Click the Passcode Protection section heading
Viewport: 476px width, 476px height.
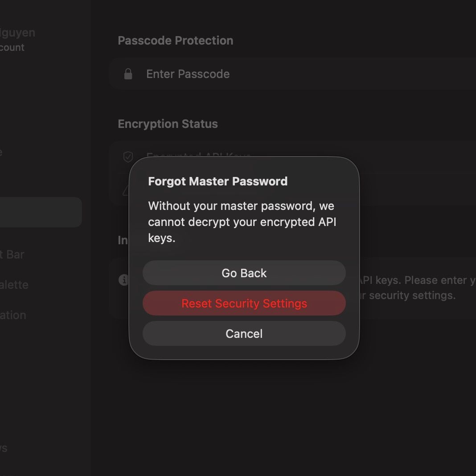click(x=176, y=41)
